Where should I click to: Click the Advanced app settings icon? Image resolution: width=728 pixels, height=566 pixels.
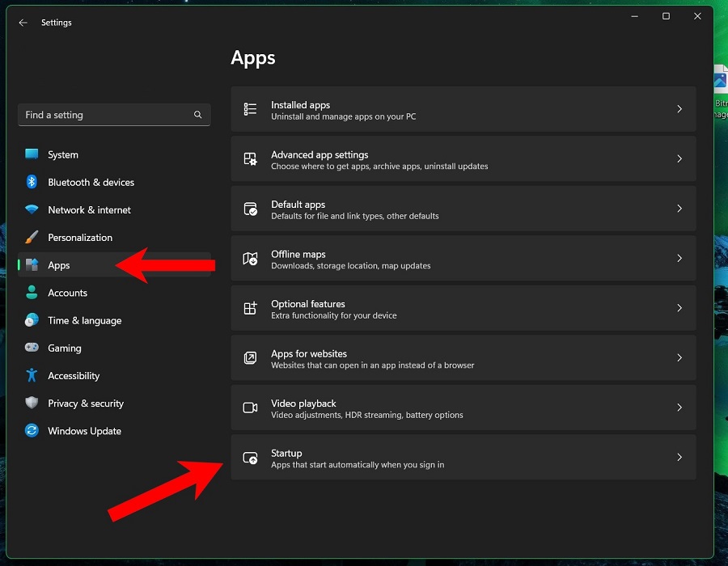click(251, 158)
